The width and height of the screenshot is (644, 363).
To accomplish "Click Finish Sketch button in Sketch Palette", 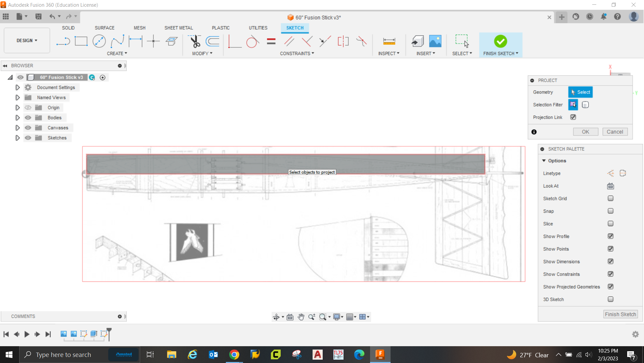I will click(620, 314).
